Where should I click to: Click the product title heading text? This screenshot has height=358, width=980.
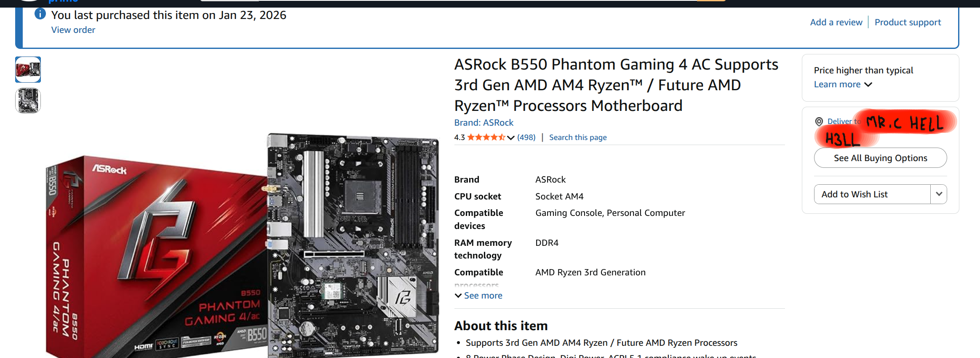coord(616,85)
